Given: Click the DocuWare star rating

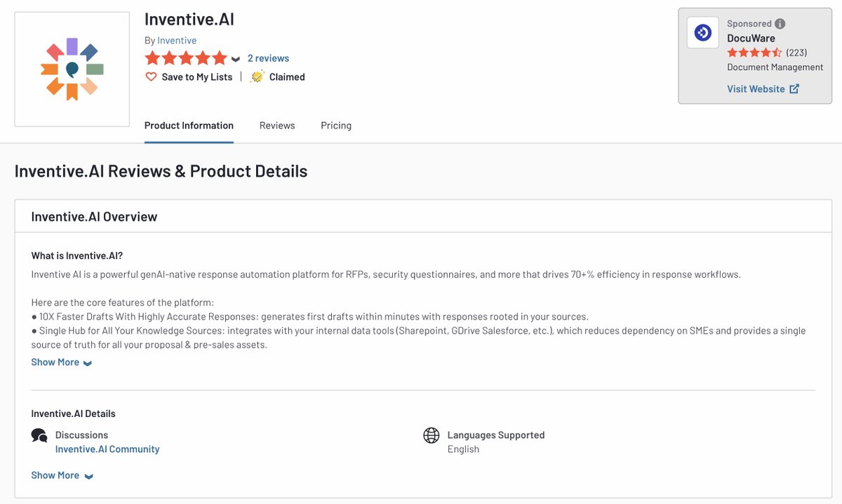Looking at the screenshot, I should pyautogui.click(x=754, y=53).
